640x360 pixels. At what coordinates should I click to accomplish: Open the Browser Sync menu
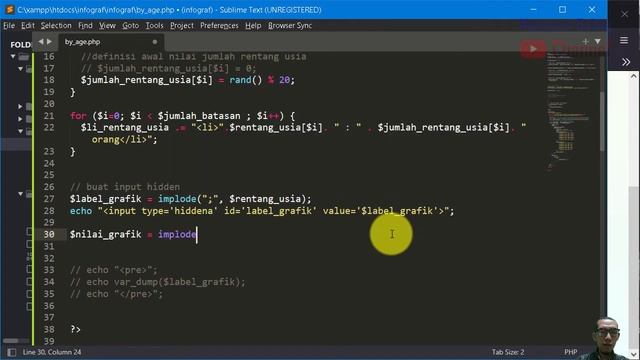(290, 25)
